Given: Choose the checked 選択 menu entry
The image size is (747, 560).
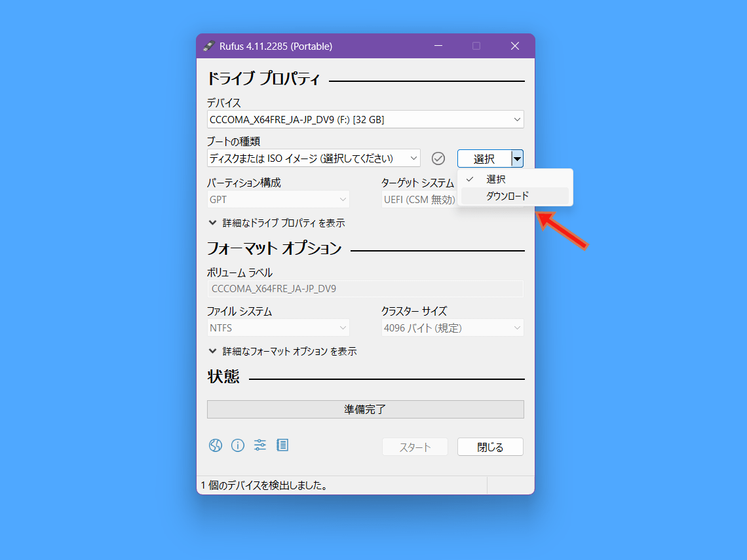Looking at the screenshot, I should pos(496,179).
